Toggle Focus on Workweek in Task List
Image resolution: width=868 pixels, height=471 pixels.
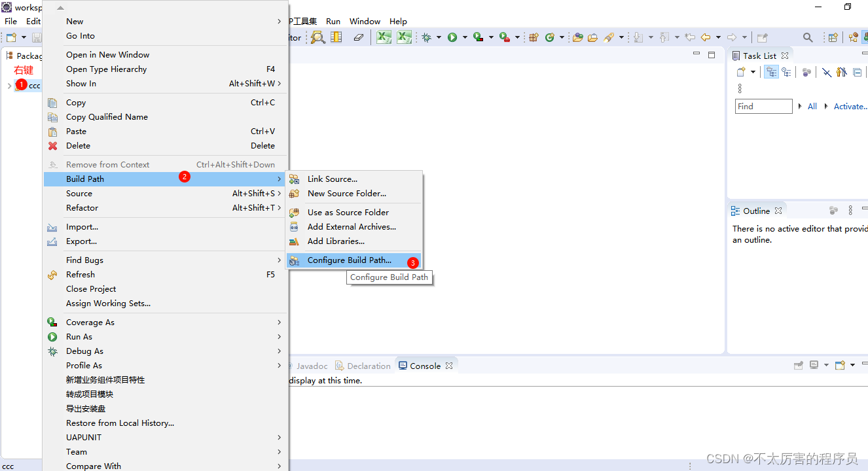coord(806,72)
